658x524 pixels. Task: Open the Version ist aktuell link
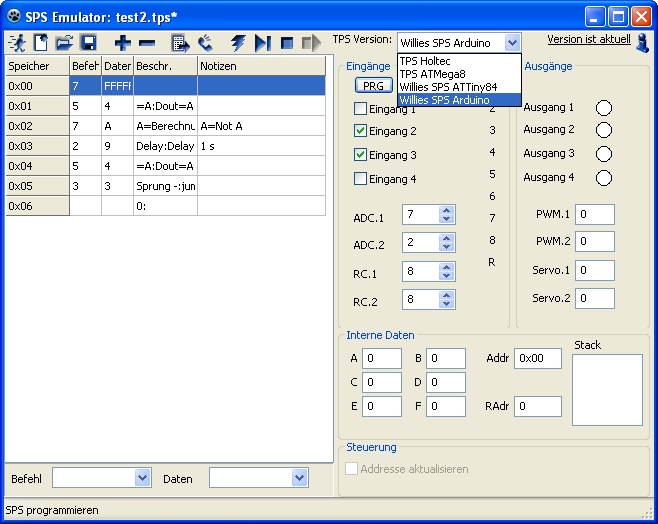point(589,39)
